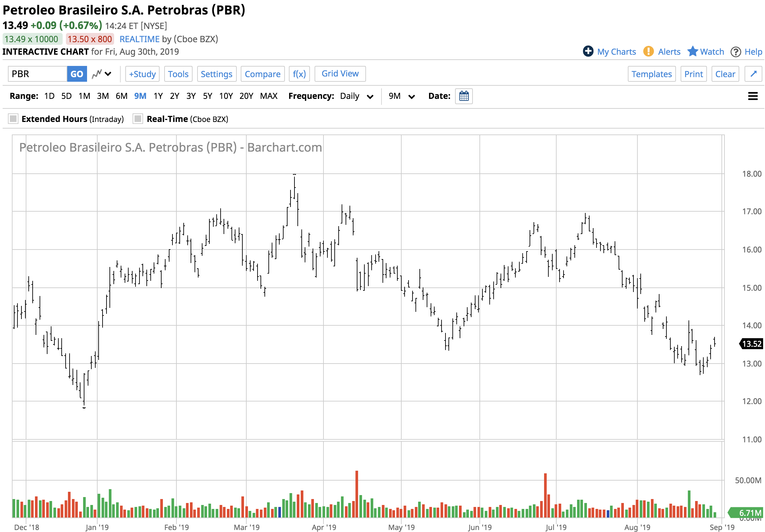Viewport: 765px width, 532px height.
Task: Click the My Charts plus icon
Action: pos(588,51)
